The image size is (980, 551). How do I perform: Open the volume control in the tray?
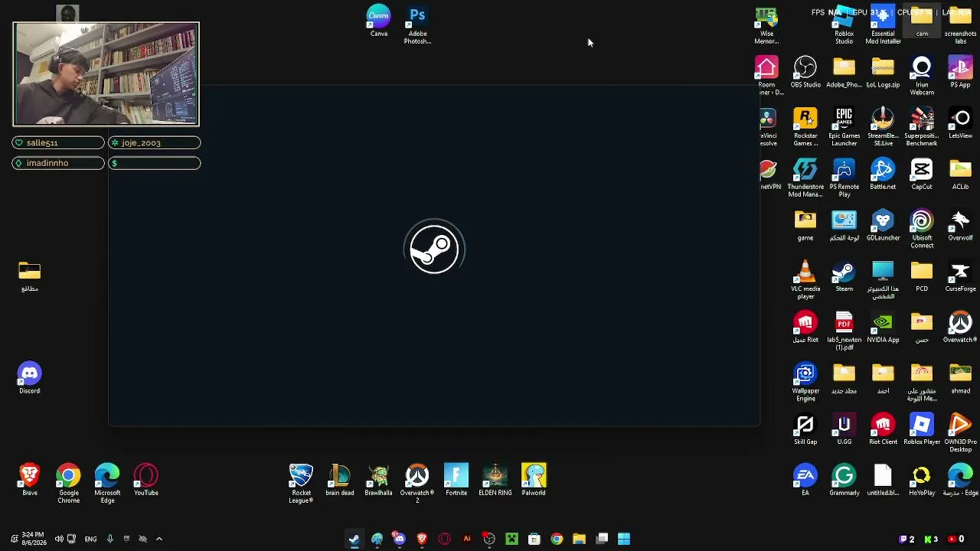pyautogui.click(x=59, y=539)
